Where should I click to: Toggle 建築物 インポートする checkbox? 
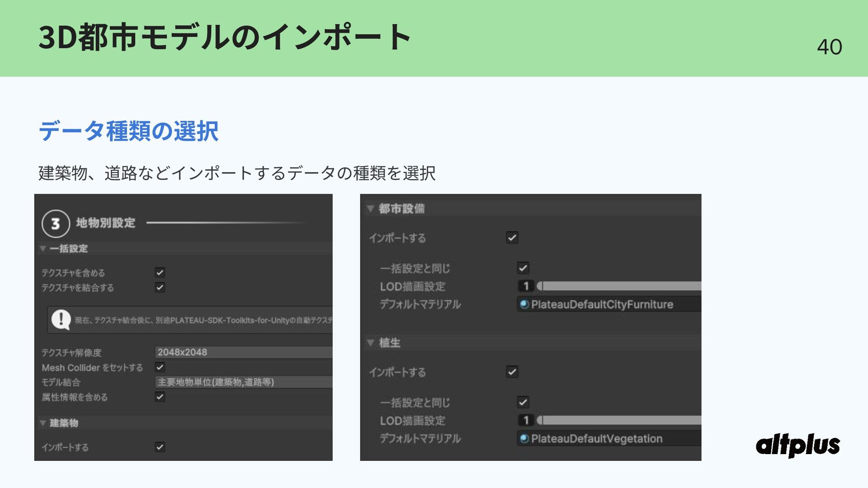click(160, 447)
